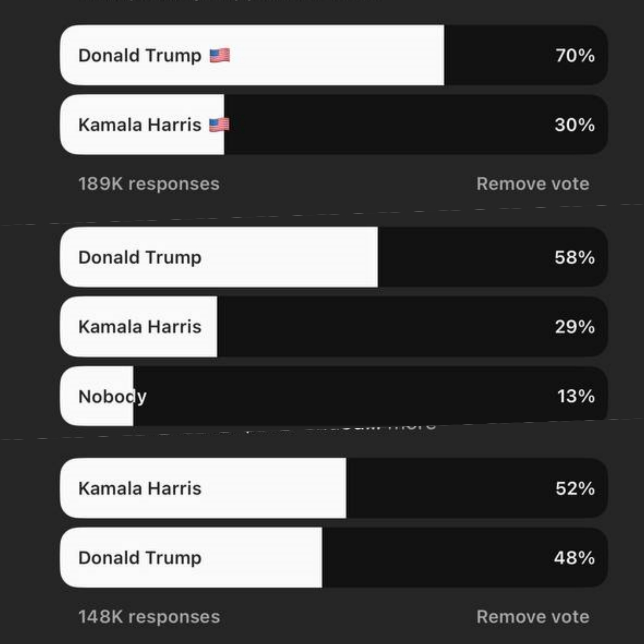This screenshot has width=644, height=644.
Task: Click the 29% result percentage
Action: [575, 327]
